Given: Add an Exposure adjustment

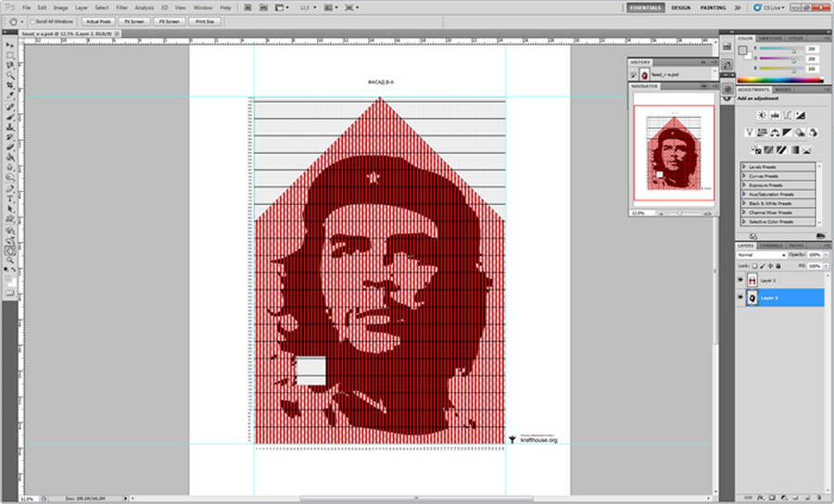Looking at the screenshot, I should (801, 116).
